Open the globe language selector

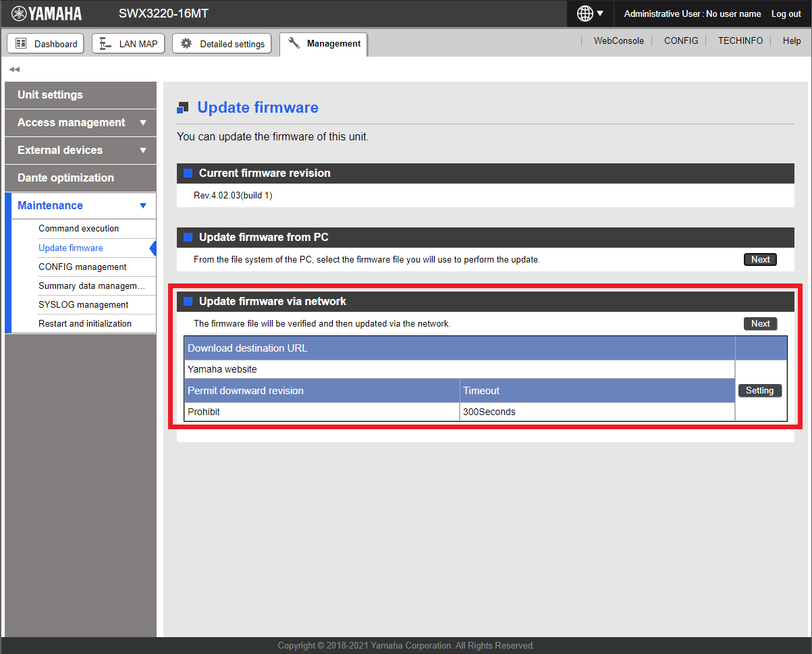click(590, 13)
